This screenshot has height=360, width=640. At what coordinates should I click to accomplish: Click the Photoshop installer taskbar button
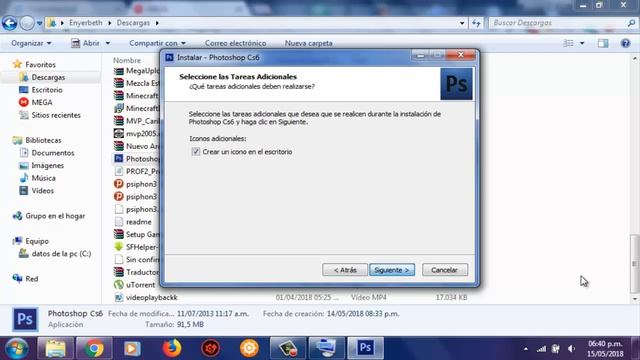pyautogui.click(x=365, y=349)
